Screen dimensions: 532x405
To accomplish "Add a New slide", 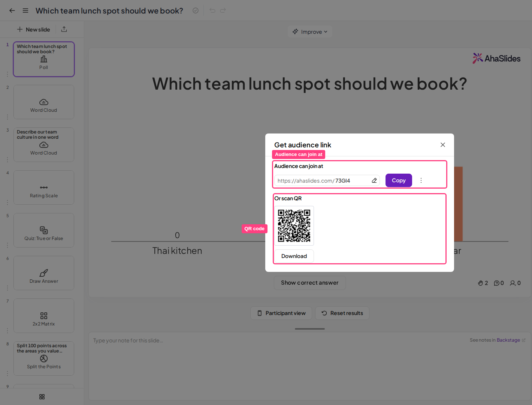I will (x=33, y=29).
